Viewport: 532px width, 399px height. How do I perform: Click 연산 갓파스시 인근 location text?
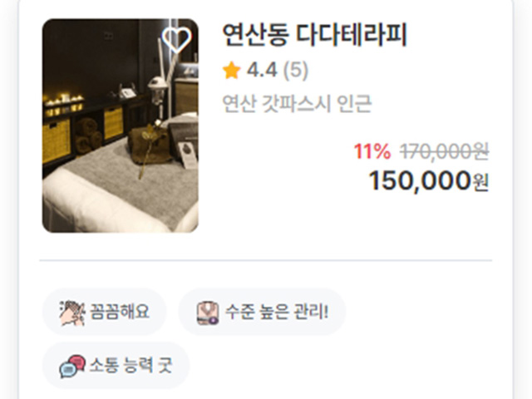click(297, 103)
